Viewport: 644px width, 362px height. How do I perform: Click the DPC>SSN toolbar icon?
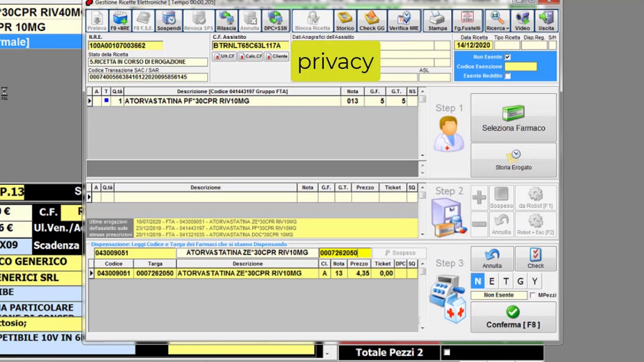(x=276, y=21)
